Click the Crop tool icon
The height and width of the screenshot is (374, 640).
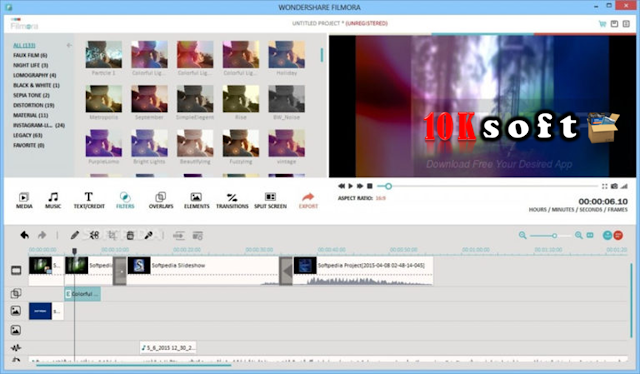coord(113,235)
